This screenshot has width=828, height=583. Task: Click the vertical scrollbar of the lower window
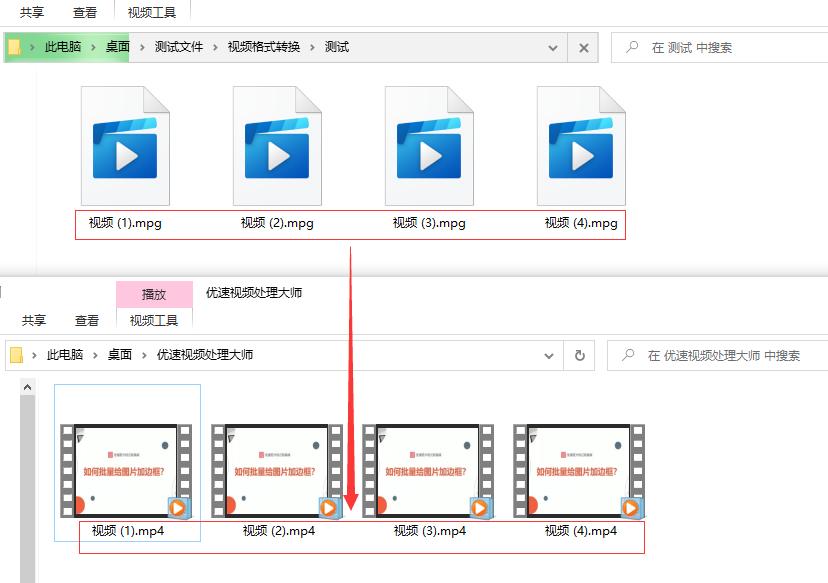coord(26,470)
